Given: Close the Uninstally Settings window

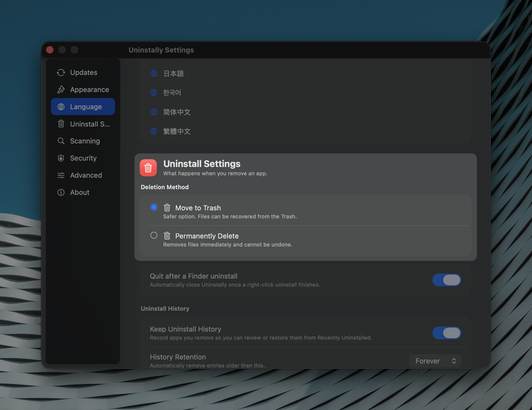Looking at the screenshot, I should point(50,50).
